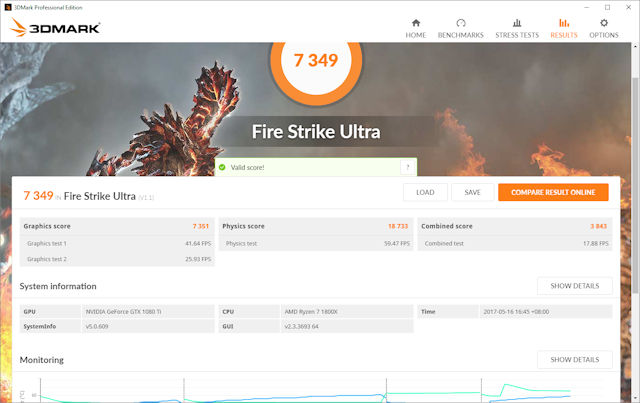Screen dimensions: 640x403
Task: Click the scrollbar up arrow
Action: pyautogui.click(x=635, y=47)
